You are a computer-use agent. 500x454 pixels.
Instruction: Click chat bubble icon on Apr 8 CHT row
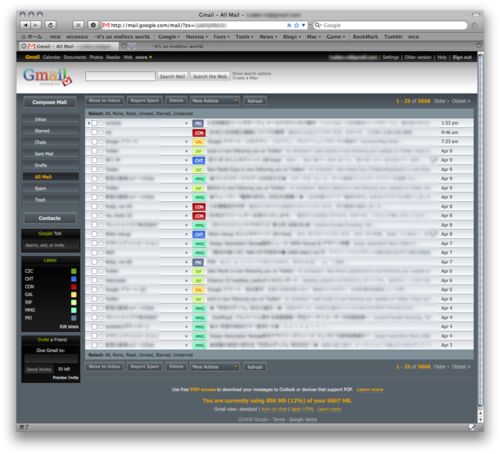[x=434, y=234]
